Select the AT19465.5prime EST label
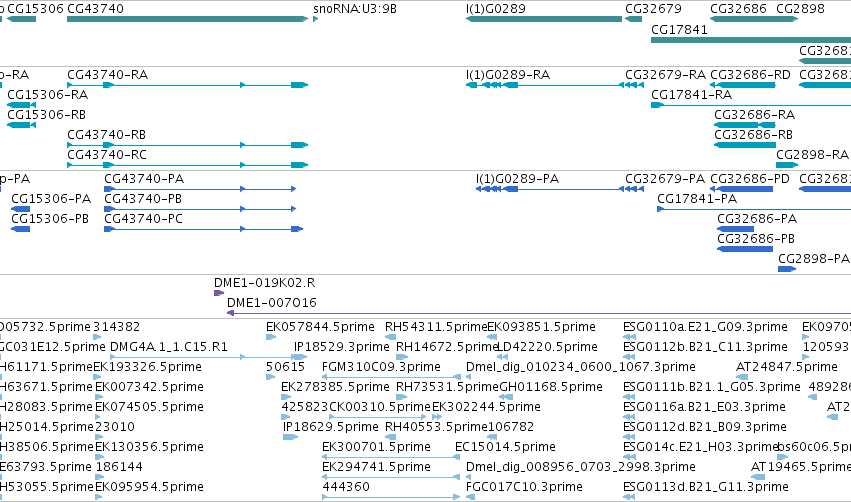This screenshot has width=851, height=502. pos(801,467)
